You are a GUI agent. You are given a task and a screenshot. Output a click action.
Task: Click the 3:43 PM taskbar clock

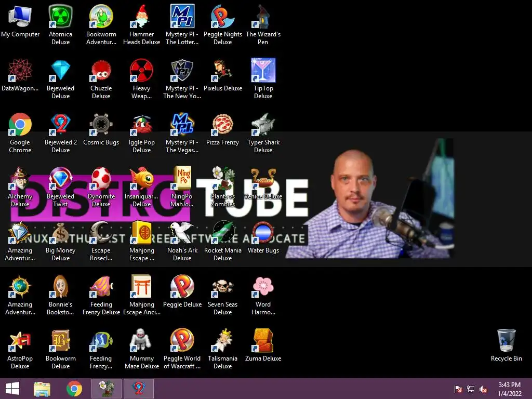point(509,389)
